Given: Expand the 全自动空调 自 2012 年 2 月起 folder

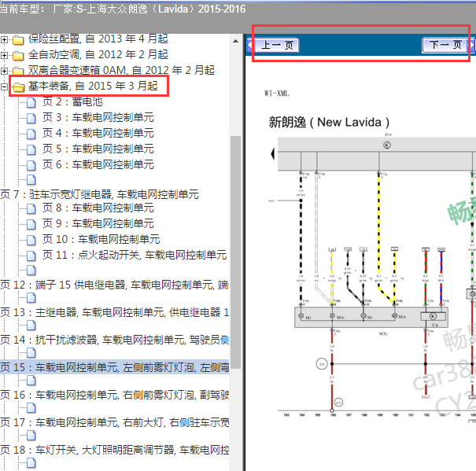Looking at the screenshot, I should coord(4,55).
